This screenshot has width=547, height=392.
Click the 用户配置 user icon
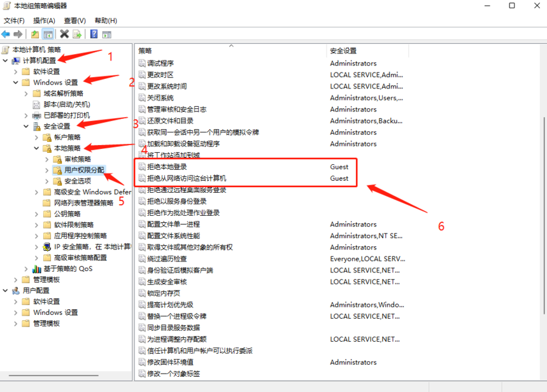click(16, 291)
